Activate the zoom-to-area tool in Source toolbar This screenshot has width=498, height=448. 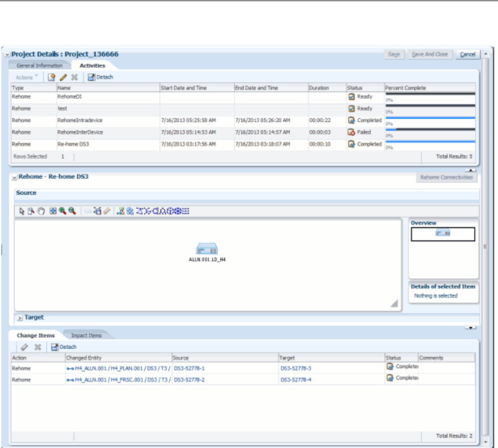(31, 211)
